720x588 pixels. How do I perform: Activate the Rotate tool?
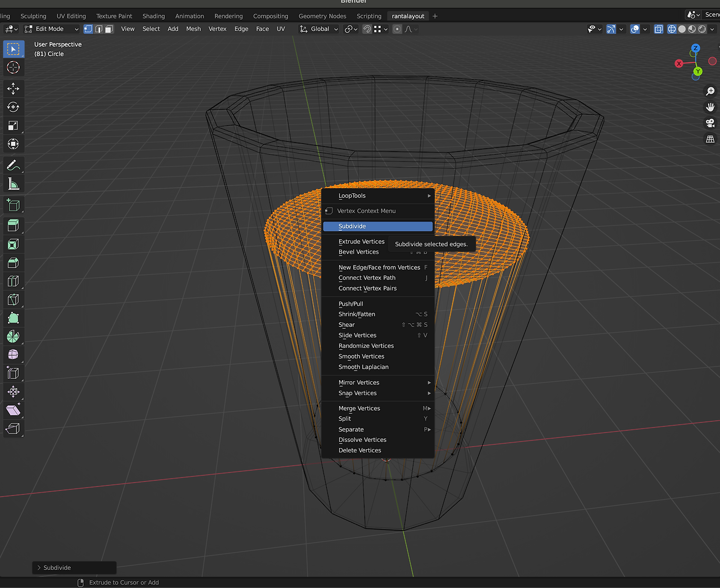(x=13, y=107)
